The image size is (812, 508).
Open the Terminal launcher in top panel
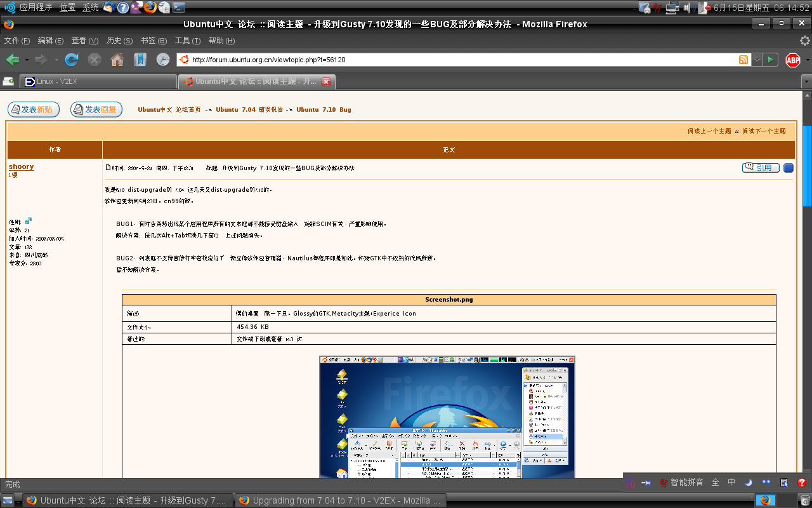tap(179, 7)
